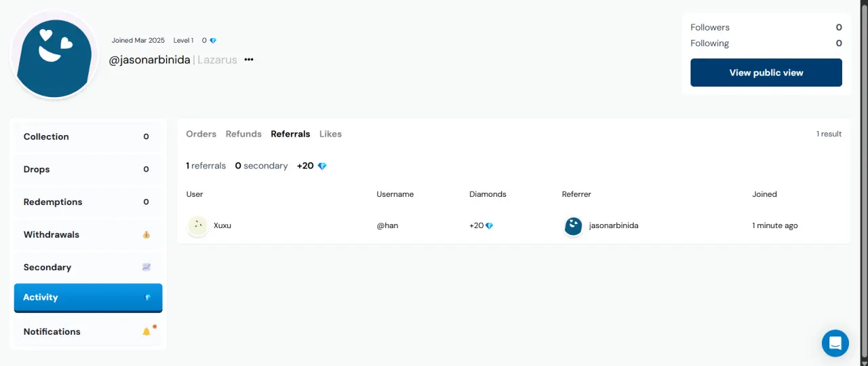Click View public view button
Screen dimensions: 868x366
click(766, 73)
